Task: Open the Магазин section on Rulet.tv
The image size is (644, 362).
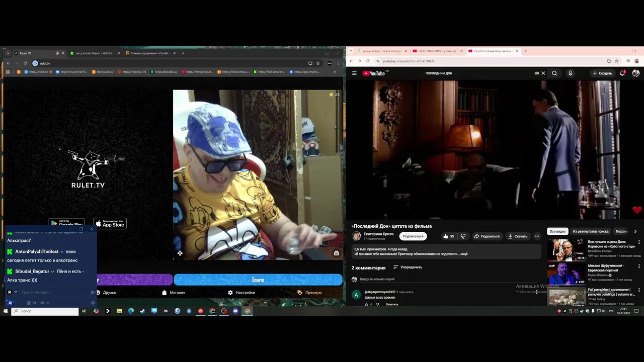Action: [x=174, y=293]
